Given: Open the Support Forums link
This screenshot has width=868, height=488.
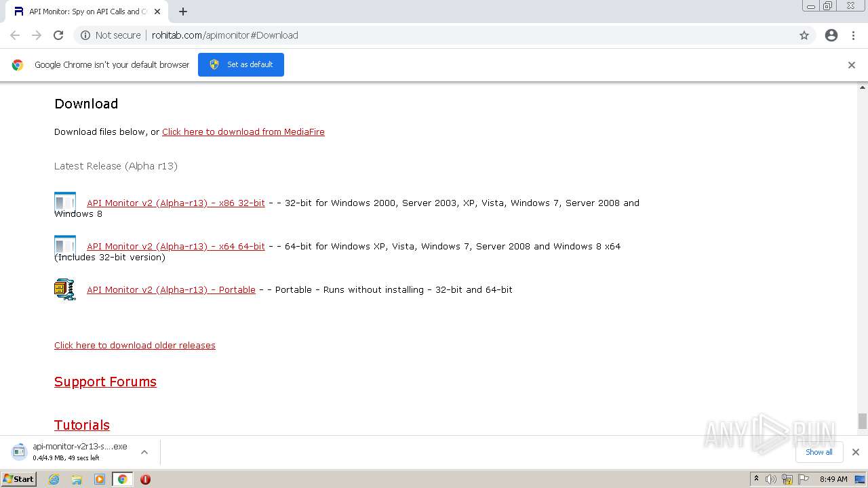Looking at the screenshot, I should tap(105, 382).
